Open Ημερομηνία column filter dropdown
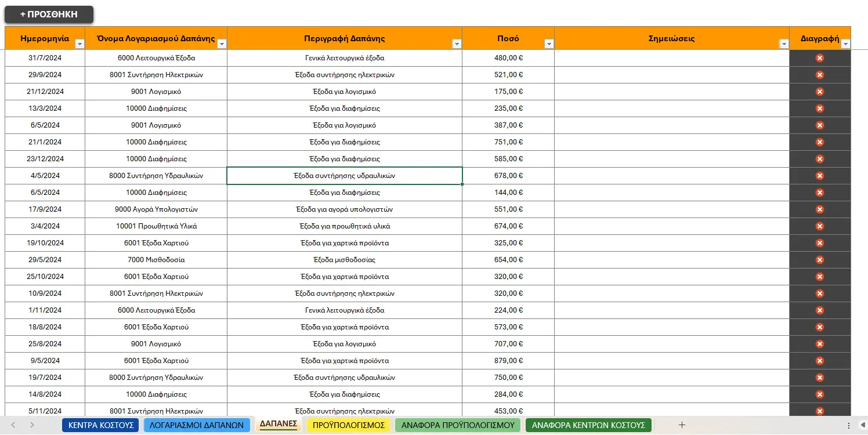Image resolution: width=868 pixels, height=435 pixels. tap(80, 44)
